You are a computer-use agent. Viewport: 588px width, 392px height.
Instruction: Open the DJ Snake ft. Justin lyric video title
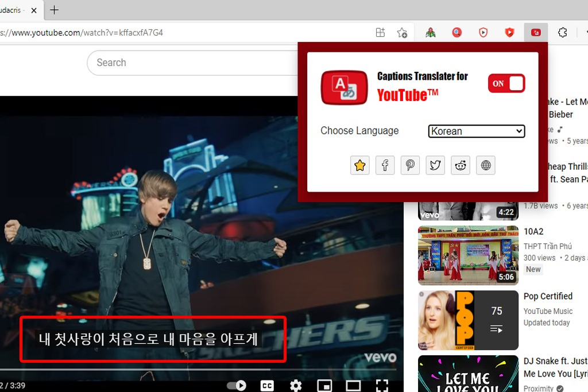(x=556, y=367)
